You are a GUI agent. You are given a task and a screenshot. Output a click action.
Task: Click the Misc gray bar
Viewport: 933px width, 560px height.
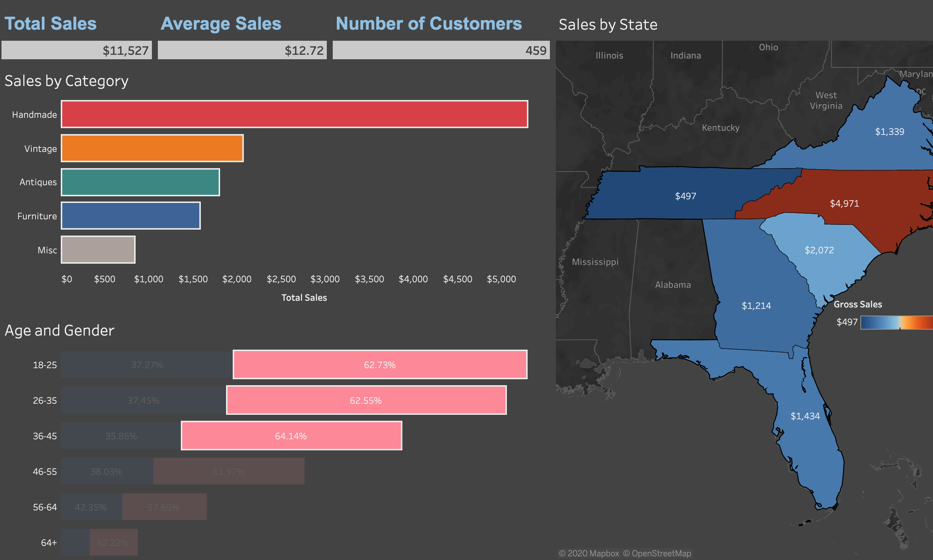pos(98,249)
